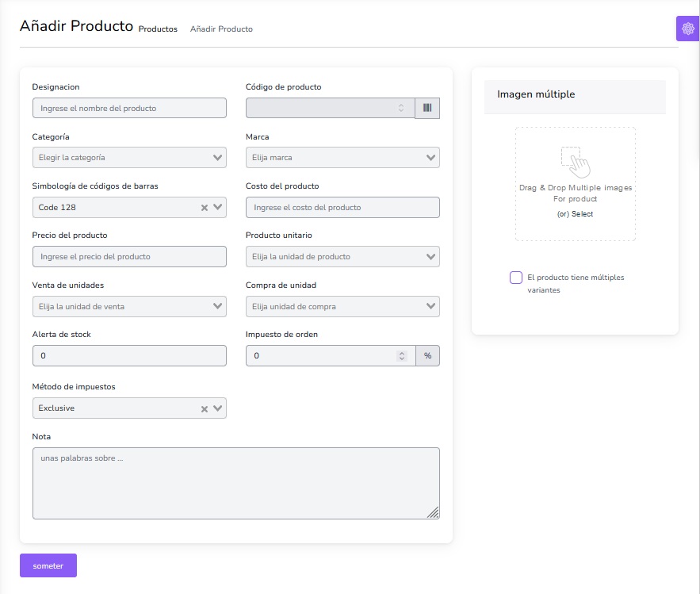This screenshot has height=594, width=700.
Task: Focus the Costo del producto field
Action: [x=342, y=207]
